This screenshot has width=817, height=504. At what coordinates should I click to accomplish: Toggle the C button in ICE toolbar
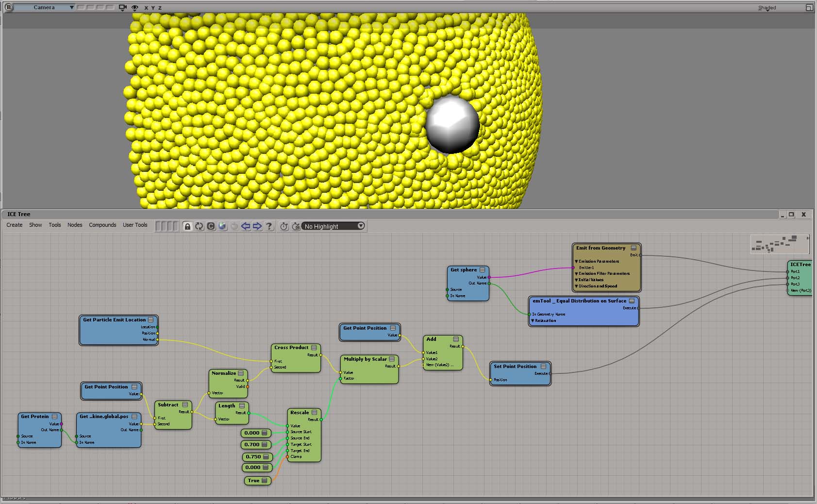(x=211, y=226)
